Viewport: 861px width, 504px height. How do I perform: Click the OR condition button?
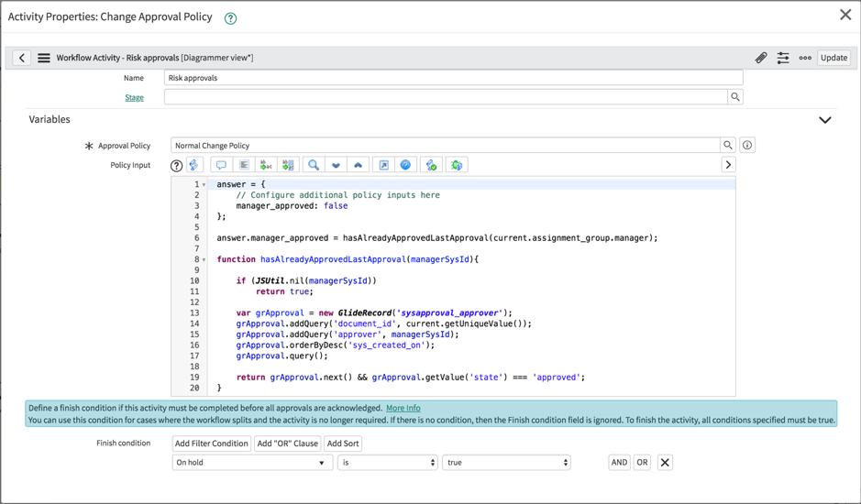click(x=642, y=462)
